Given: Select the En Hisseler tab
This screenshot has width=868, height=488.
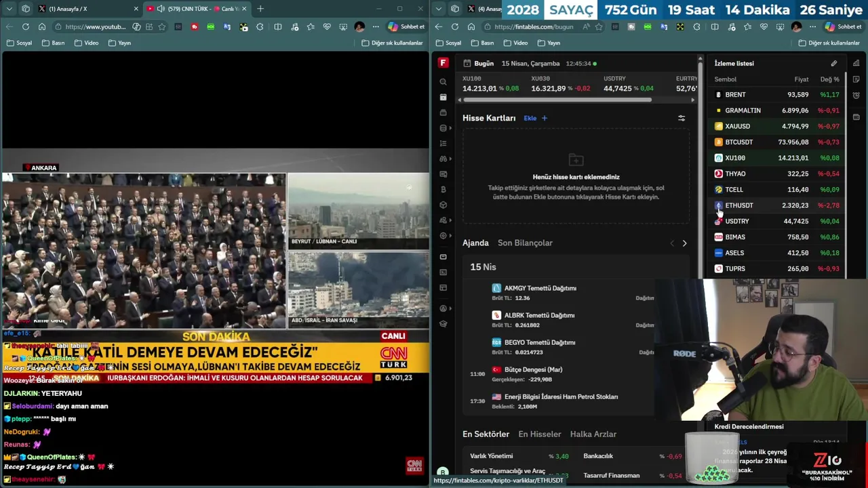Looking at the screenshot, I should pos(540,434).
